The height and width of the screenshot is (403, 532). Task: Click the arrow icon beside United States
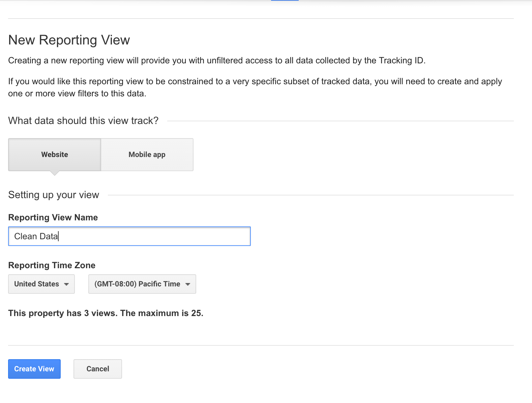(x=66, y=284)
